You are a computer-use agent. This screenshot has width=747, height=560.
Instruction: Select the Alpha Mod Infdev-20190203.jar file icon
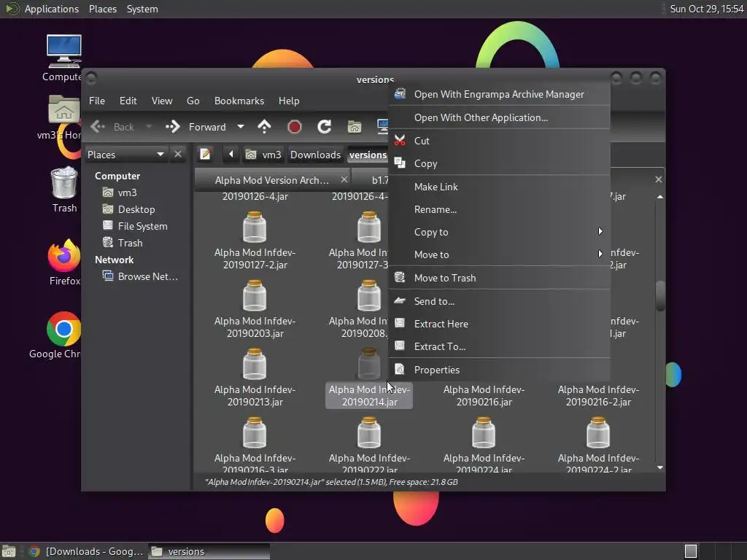[x=255, y=296]
